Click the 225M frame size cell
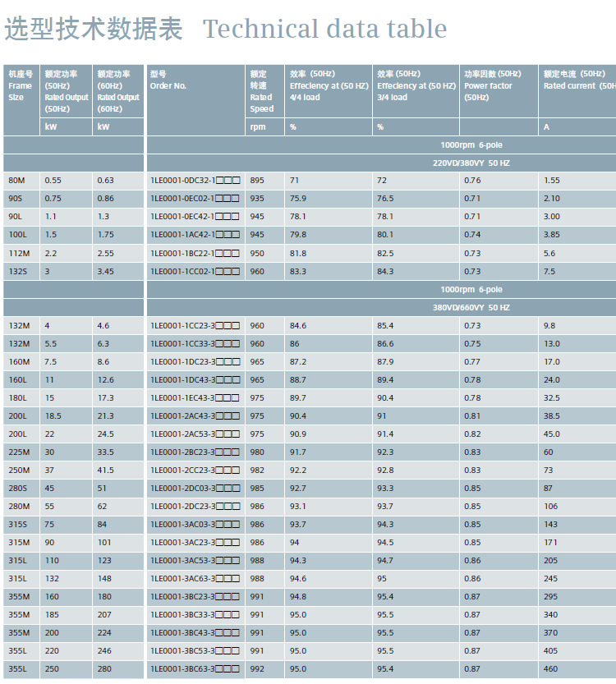The height and width of the screenshot is (684, 616). pos(21,452)
